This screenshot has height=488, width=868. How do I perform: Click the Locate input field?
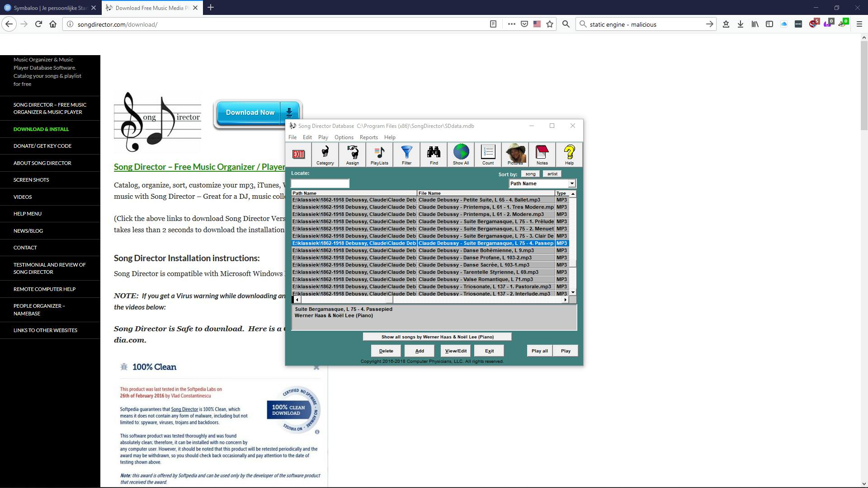(x=320, y=183)
